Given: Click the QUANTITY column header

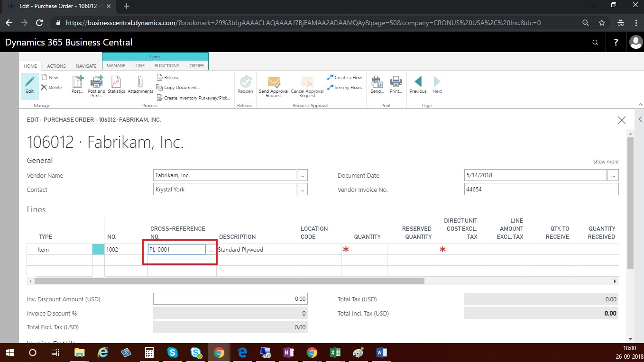Looking at the screenshot, I should (367, 236).
